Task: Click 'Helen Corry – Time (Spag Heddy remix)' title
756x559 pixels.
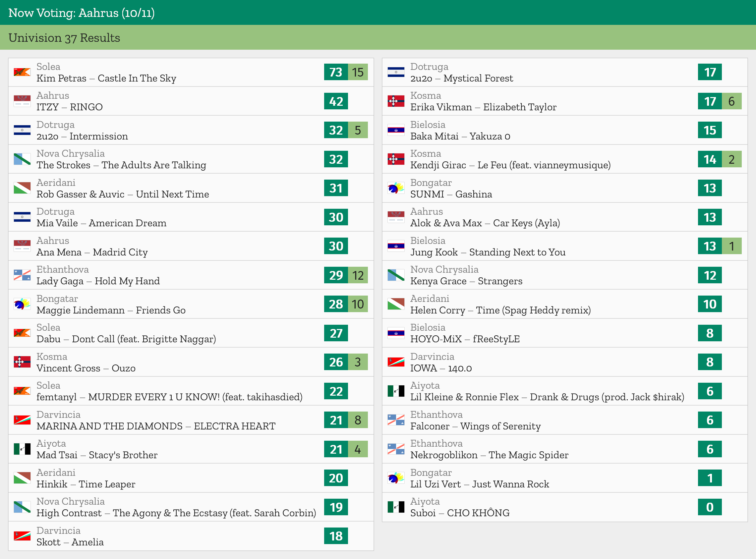Action: click(x=500, y=310)
